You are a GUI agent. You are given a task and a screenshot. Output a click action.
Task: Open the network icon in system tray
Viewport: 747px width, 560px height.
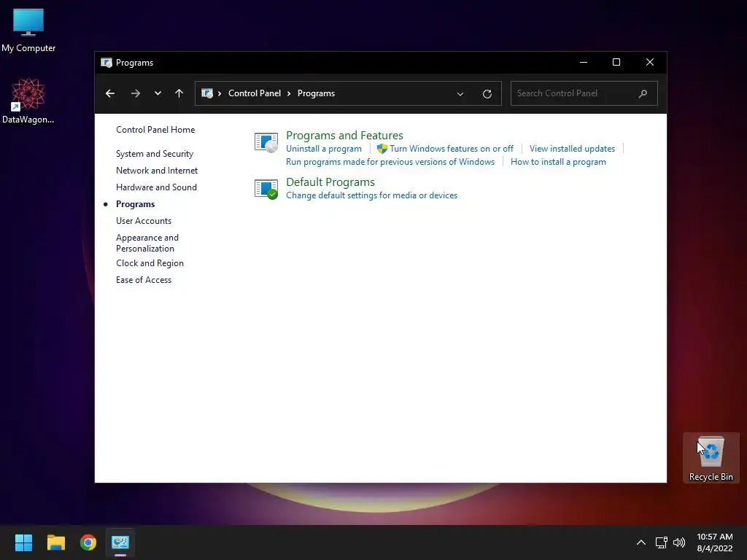(x=661, y=542)
